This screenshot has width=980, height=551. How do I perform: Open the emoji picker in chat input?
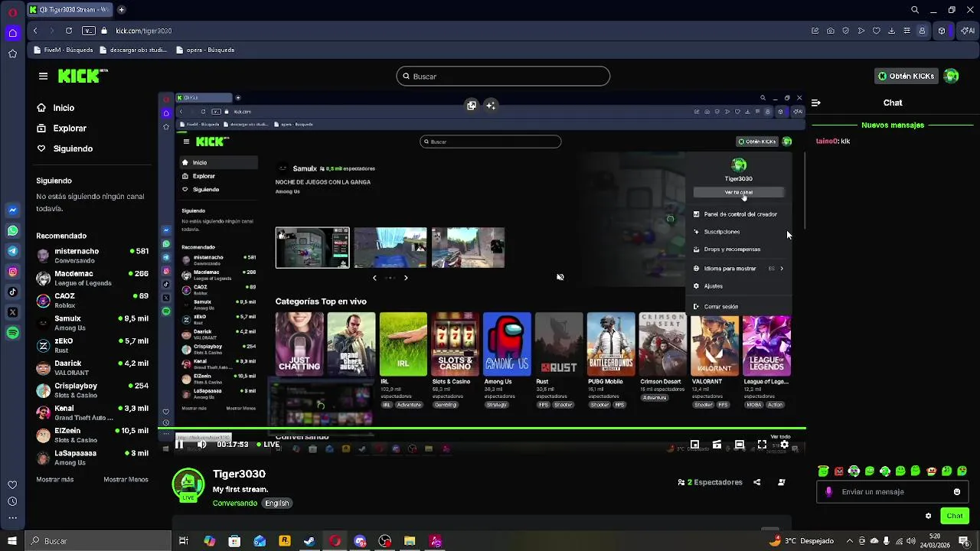click(x=957, y=492)
